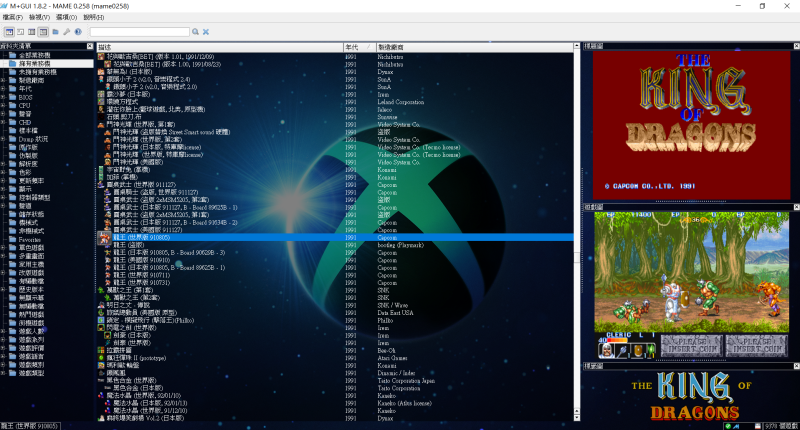Click the icon beside 瘋狂彈珠 II (prototype)
Image resolution: width=800 pixels, height=430 pixels.
101,358
